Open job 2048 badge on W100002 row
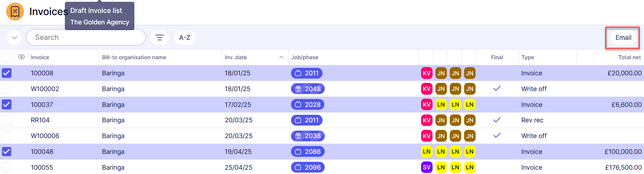 [307, 89]
